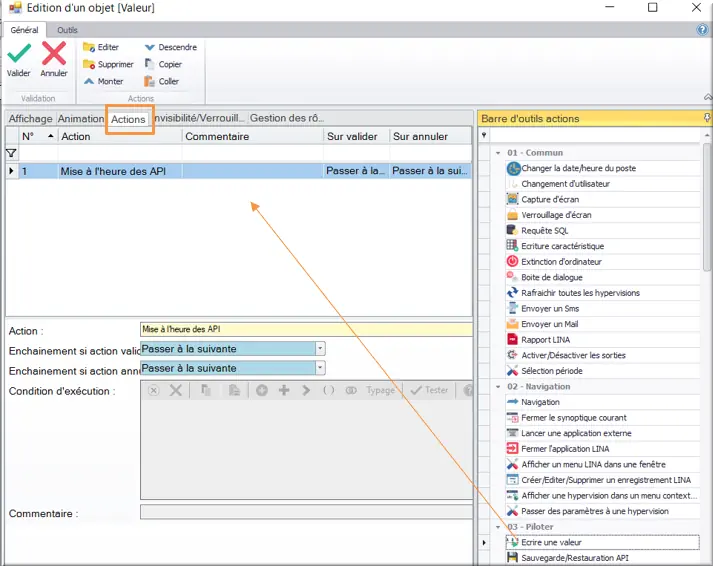Screen dimensions: 713x566
Task: Click the Commentaire input field
Action: pyautogui.click(x=306, y=512)
